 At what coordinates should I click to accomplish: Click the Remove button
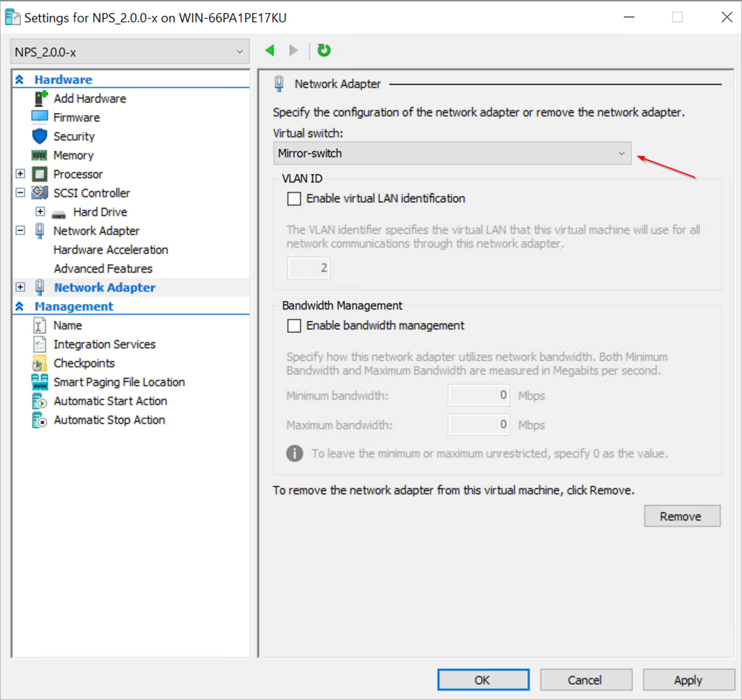click(x=682, y=516)
